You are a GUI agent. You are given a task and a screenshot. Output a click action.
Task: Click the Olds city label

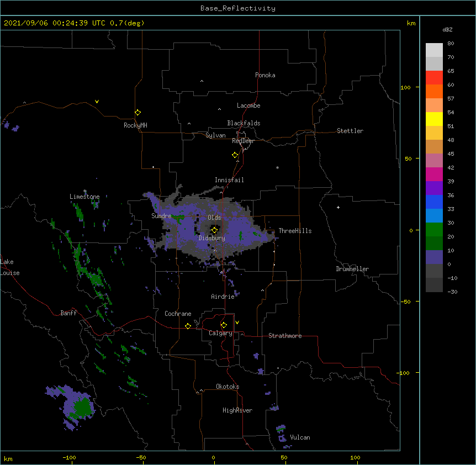[x=214, y=218]
